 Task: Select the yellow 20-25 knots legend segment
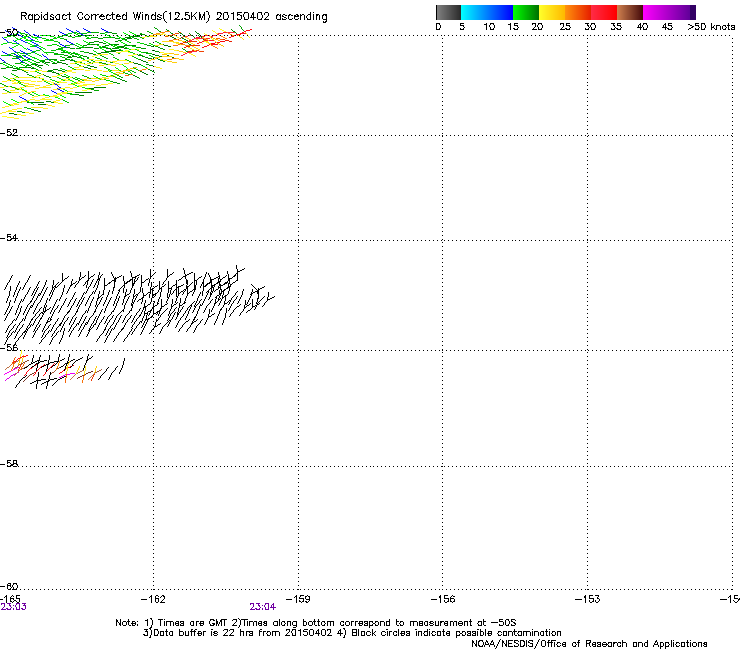(x=552, y=12)
